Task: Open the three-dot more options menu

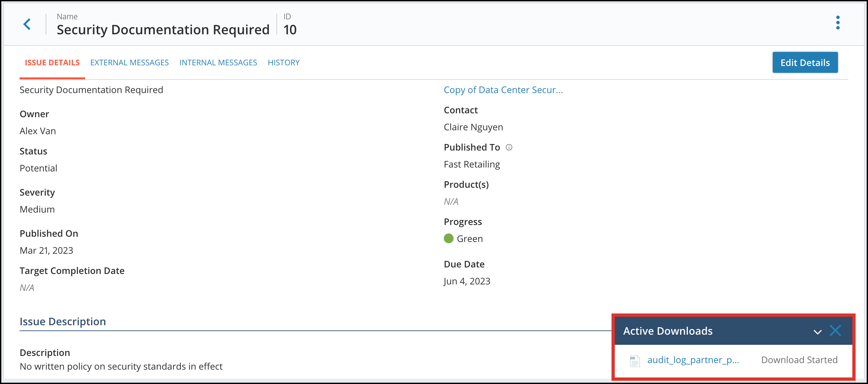Action: coord(838,23)
